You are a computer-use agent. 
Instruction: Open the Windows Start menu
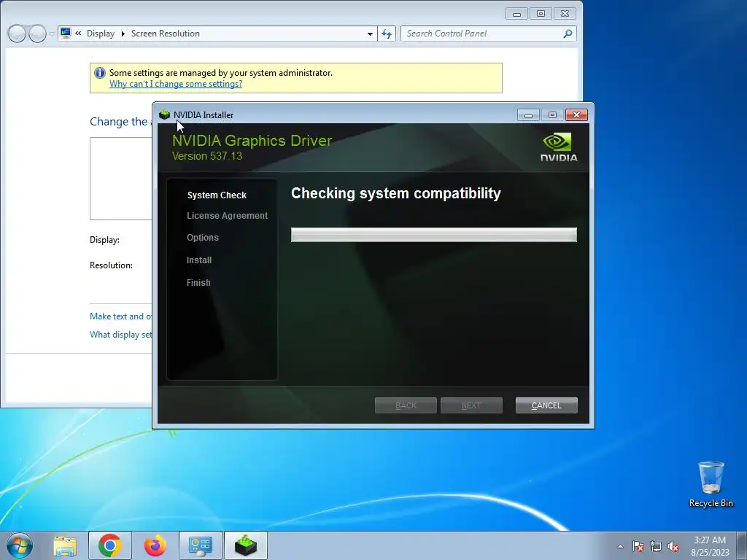20,545
